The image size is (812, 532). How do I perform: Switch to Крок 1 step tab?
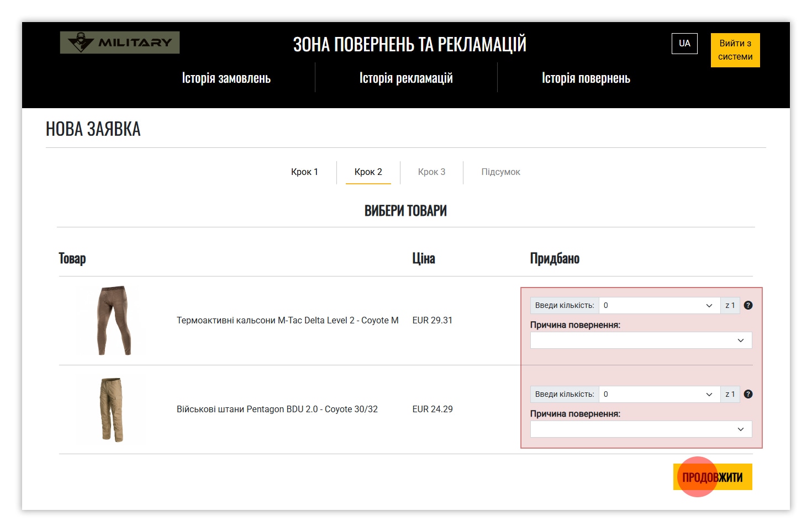(304, 172)
